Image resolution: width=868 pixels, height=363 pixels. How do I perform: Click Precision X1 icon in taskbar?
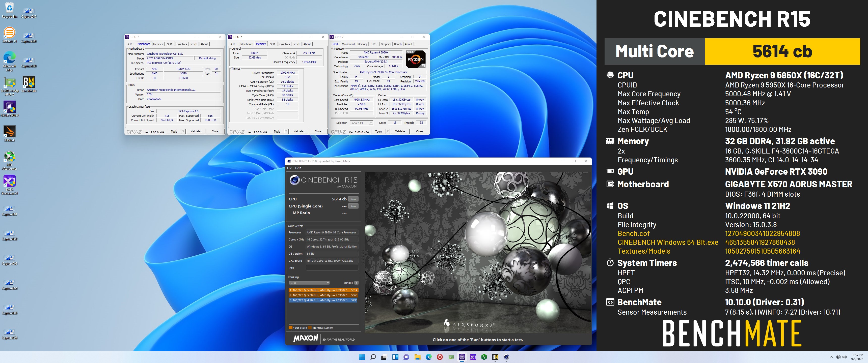(x=473, y=357)
